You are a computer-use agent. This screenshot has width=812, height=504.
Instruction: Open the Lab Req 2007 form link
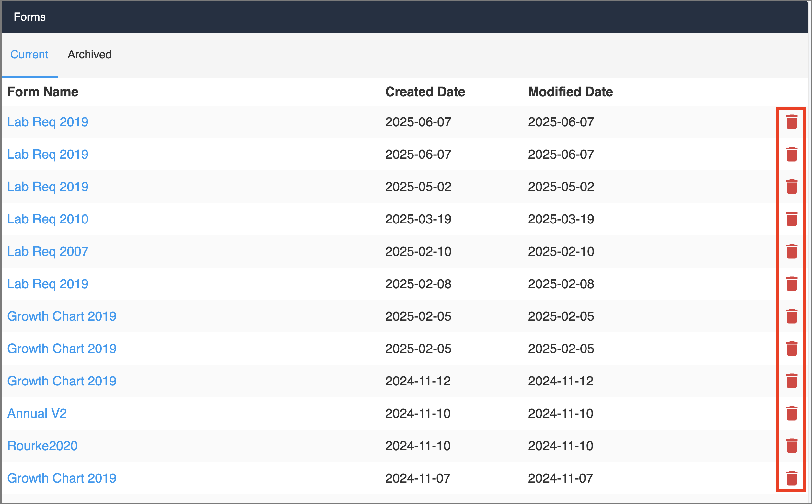pos(48,252)
